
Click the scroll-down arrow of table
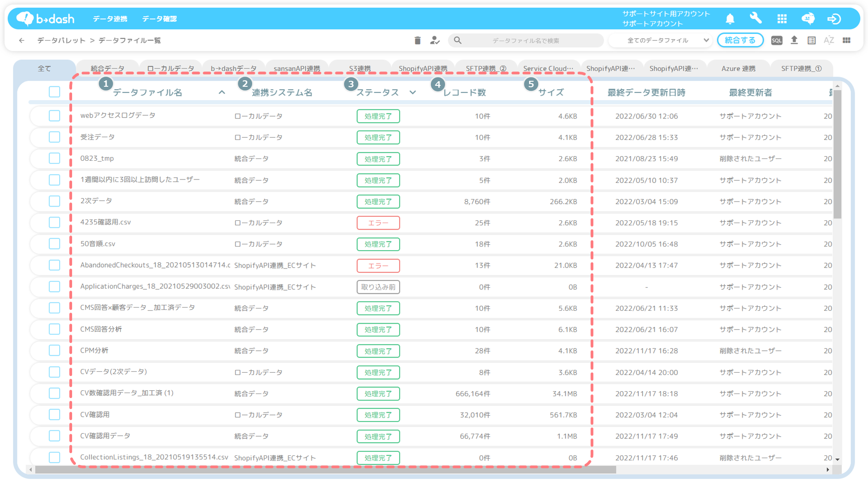pos(837,460)
